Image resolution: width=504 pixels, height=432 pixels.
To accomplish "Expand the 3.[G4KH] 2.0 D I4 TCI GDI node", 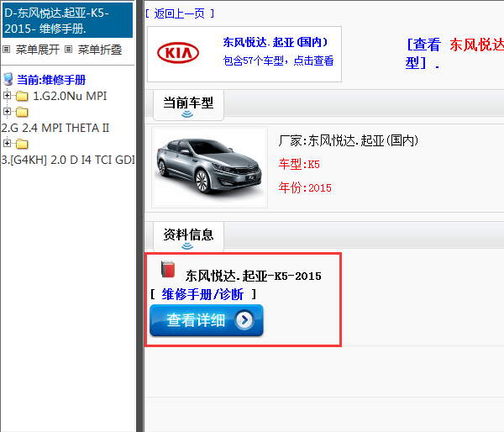I will (7, 143).
